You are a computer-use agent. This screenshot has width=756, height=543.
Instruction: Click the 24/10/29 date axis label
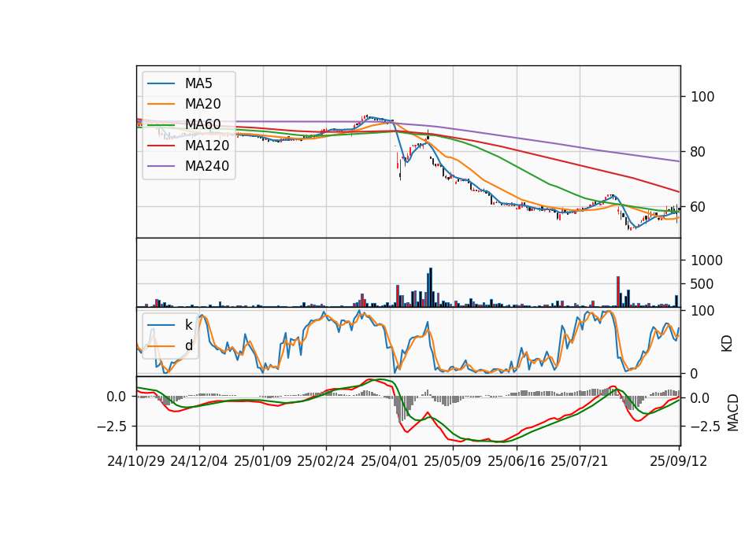tap(136, 461)
